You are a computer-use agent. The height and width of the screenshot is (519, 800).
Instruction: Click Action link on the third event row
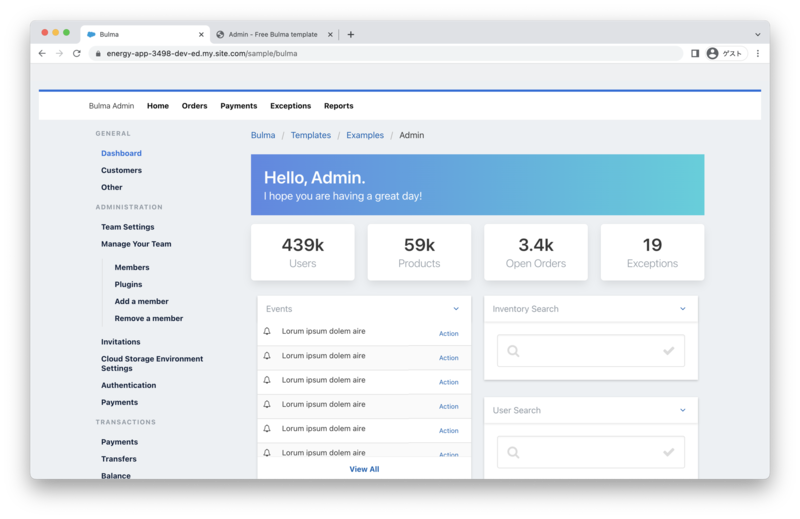click(x=448, y=382)
